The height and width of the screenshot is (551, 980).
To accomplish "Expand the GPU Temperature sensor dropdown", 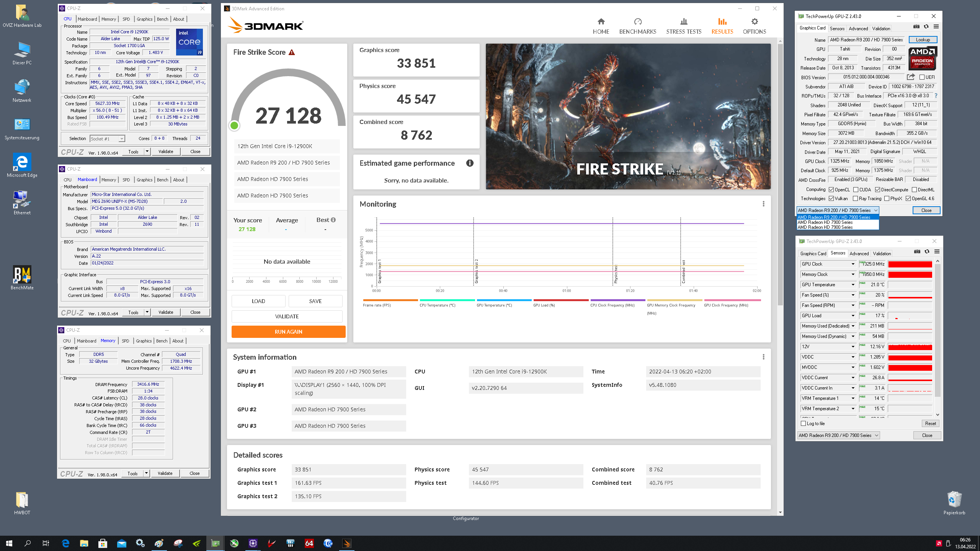I will (853, 285).
